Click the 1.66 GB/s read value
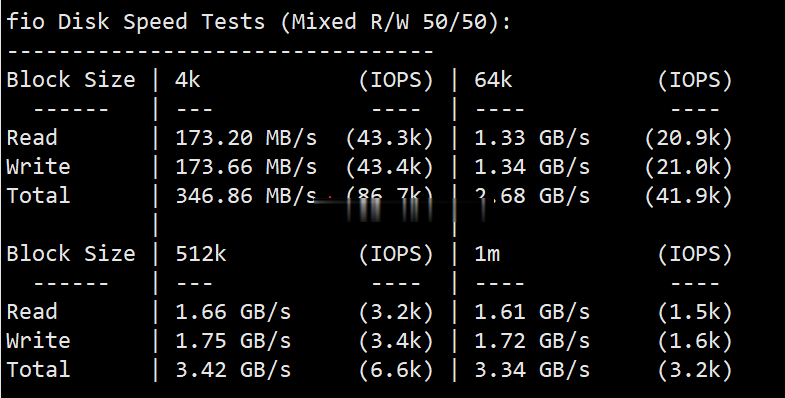Image resolution: width=785 pixels, height=398 pixels. [233, 312]
